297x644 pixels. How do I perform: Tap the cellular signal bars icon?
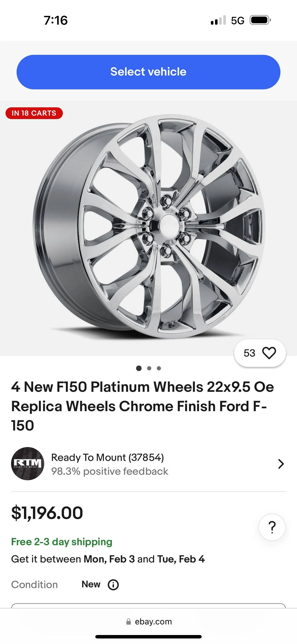218,20
